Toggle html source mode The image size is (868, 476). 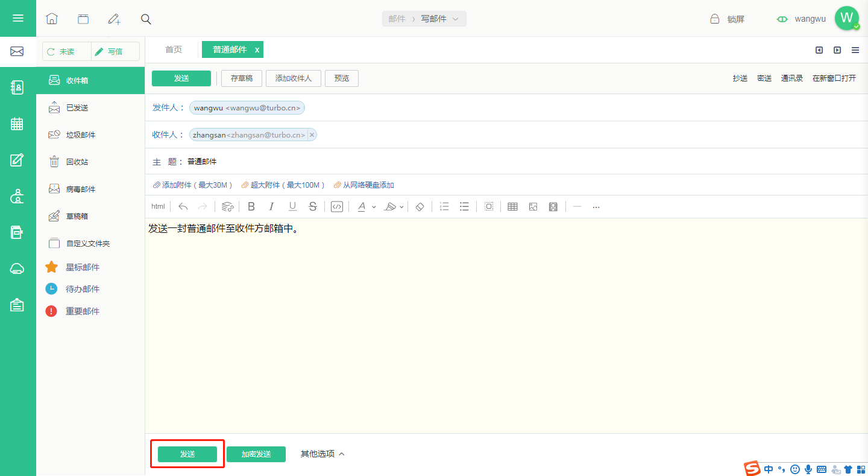[158, 206]
